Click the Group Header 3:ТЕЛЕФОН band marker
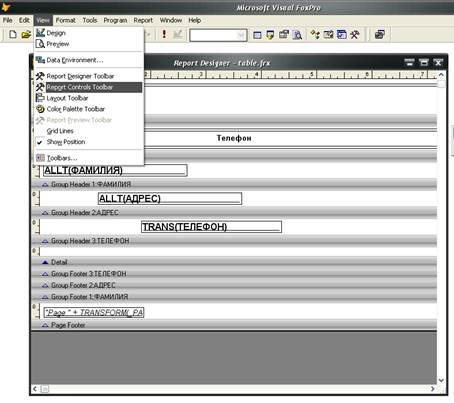 (45, 241)
